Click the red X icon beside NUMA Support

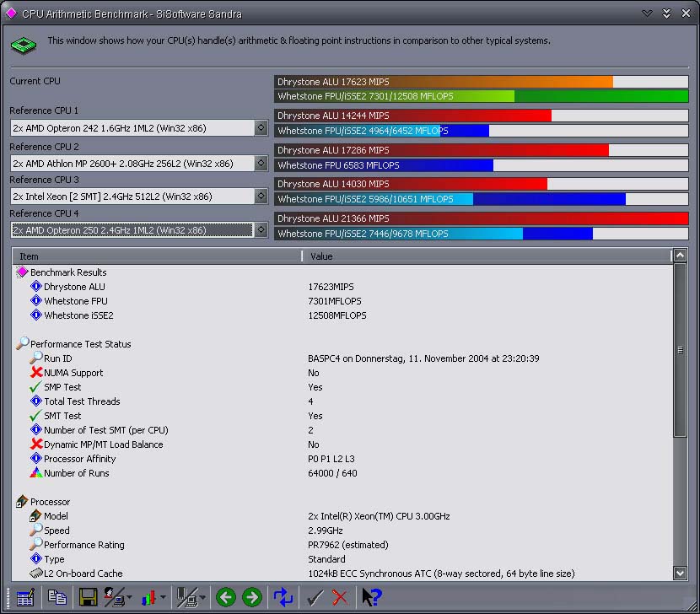pos(36,372)
